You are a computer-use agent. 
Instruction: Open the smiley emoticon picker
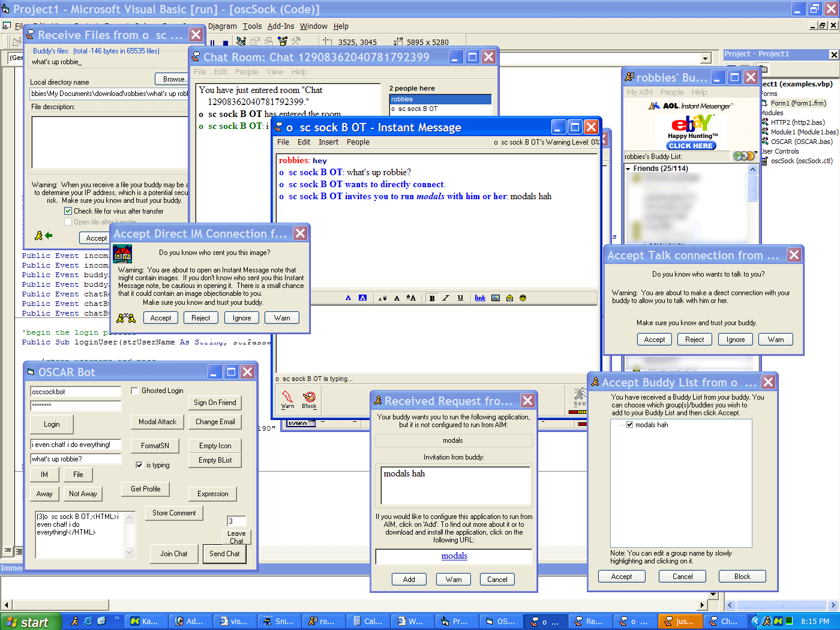[523, 298]
